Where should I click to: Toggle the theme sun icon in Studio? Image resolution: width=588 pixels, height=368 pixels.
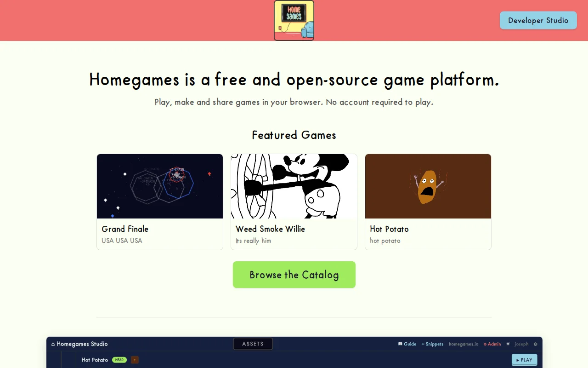508,344
